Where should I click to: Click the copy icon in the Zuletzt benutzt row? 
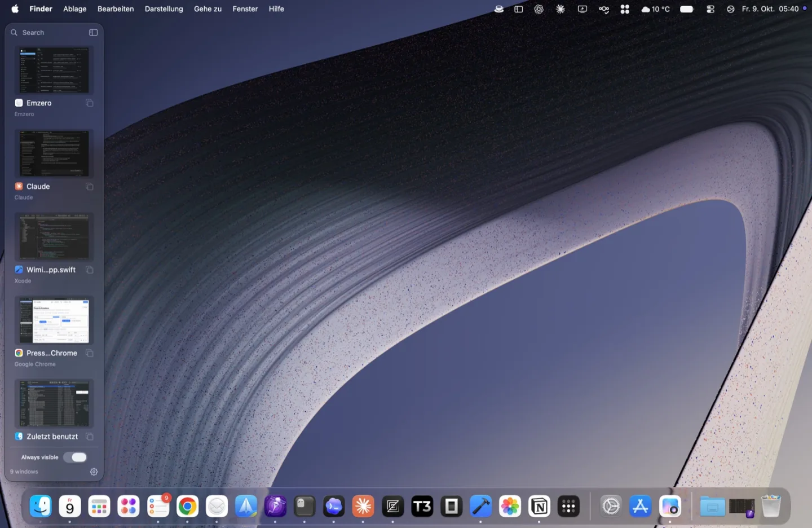click(90, 437)
